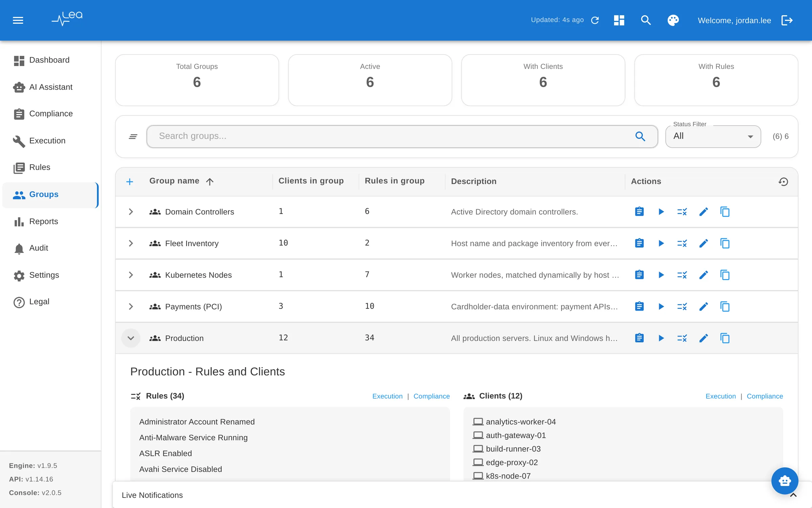Viewport: 812px width, 508px height.
Task: Open the Audit section
Action: coord(50,248)
